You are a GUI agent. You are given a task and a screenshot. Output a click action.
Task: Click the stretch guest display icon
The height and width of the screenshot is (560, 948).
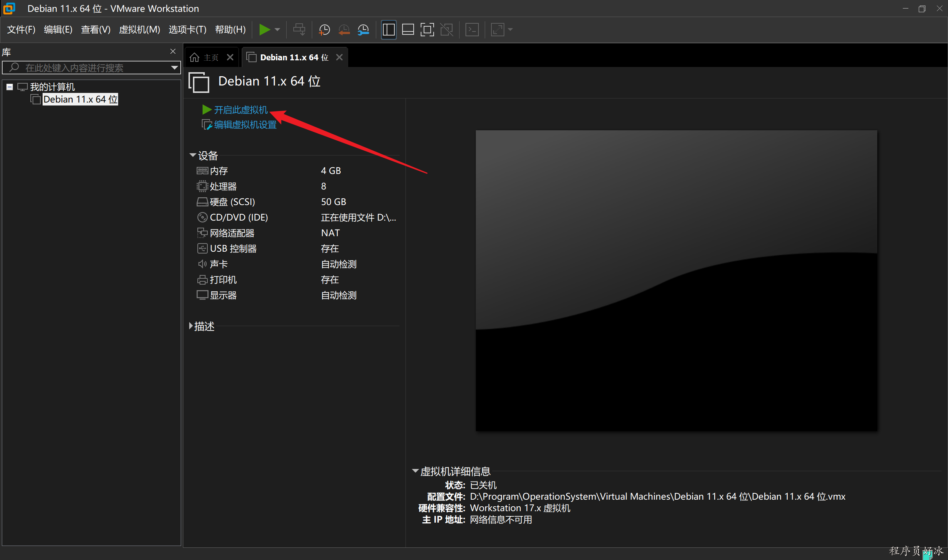(498, 30)
